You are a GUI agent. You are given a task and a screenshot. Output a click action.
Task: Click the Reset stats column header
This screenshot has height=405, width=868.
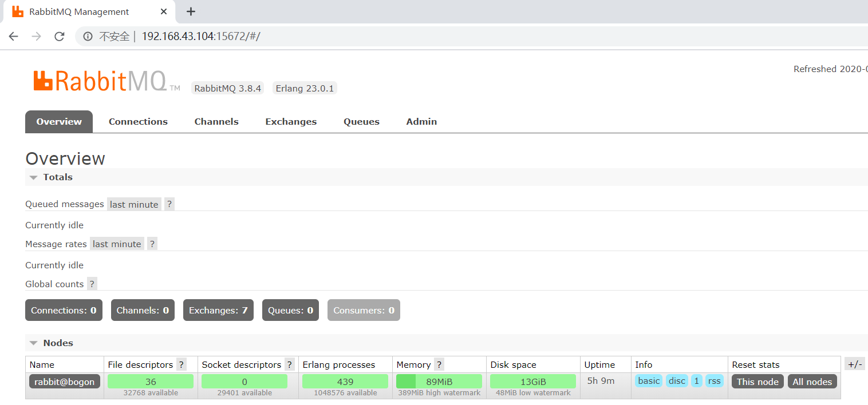[x=756, y=364]
